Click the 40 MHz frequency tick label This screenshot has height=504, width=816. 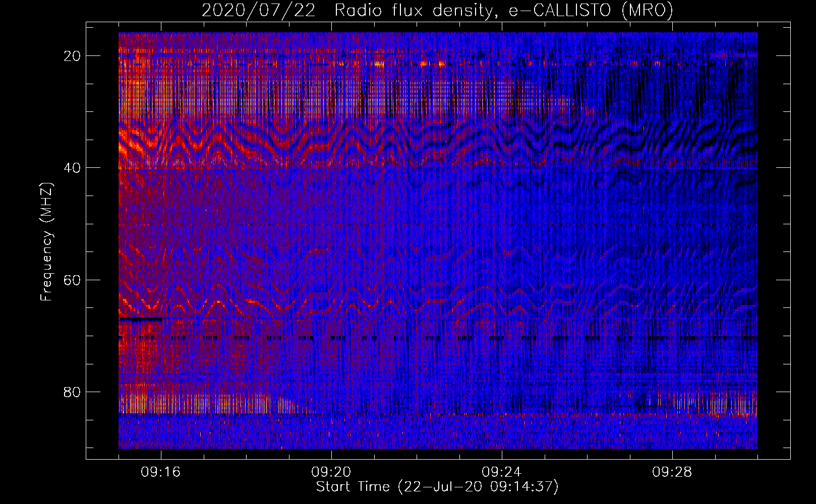(x=73, y=168)
